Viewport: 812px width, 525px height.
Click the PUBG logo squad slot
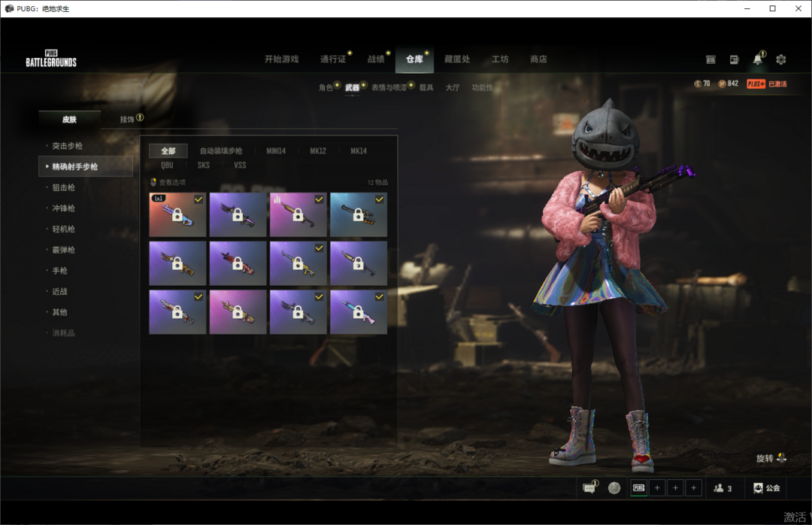tap(638, 488)
